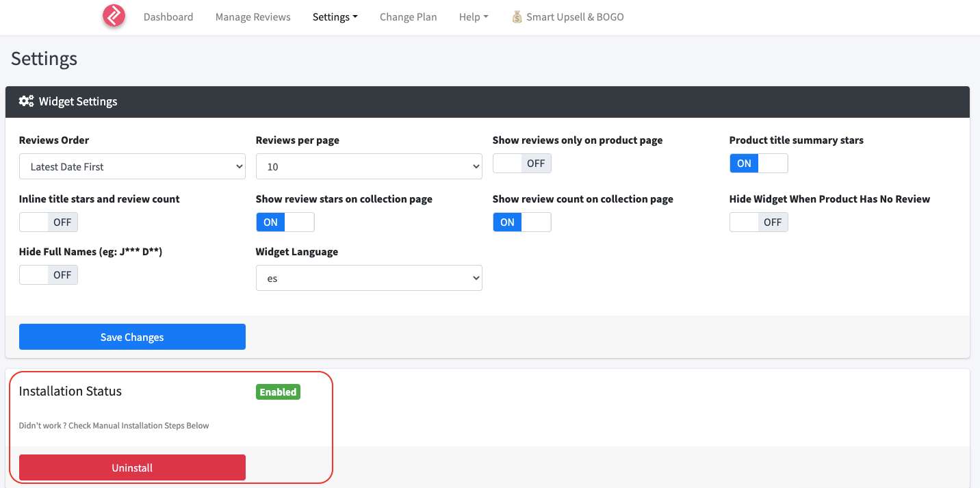
Task: Enable Inline title stars and review count
Action: [x=49, y=222]
